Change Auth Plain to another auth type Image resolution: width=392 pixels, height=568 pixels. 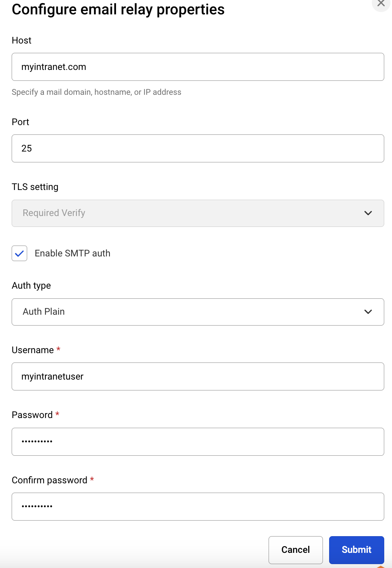click(x=198, y=312)
